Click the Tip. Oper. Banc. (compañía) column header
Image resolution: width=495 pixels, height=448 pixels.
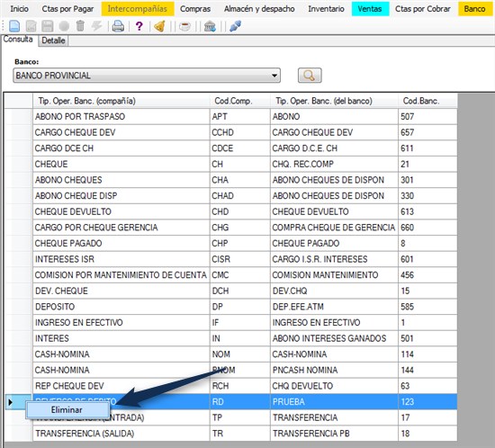point(121,101)
